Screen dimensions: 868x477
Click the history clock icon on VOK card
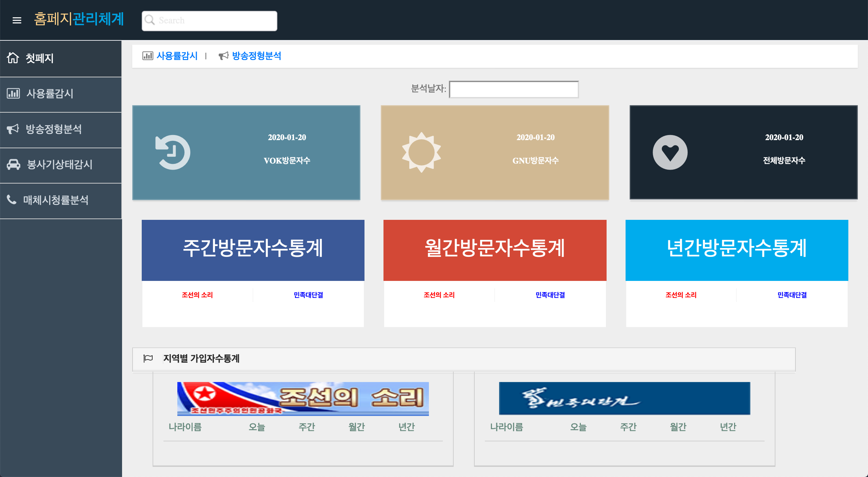tap(173, 152)
